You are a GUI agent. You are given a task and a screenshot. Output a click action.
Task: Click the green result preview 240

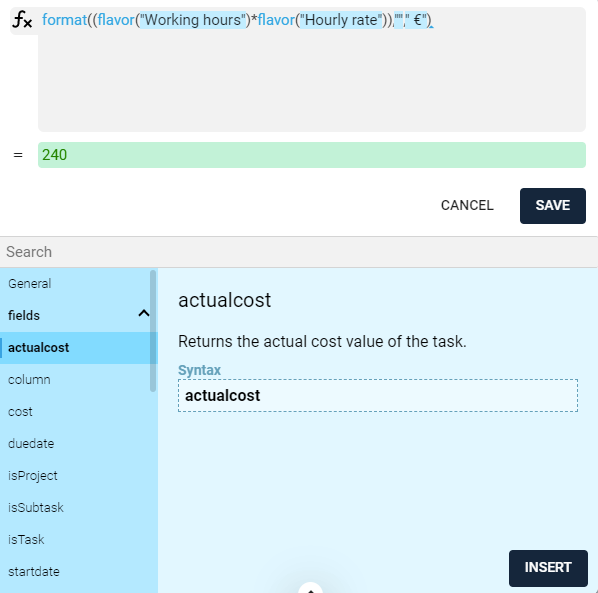click(312, 155)
